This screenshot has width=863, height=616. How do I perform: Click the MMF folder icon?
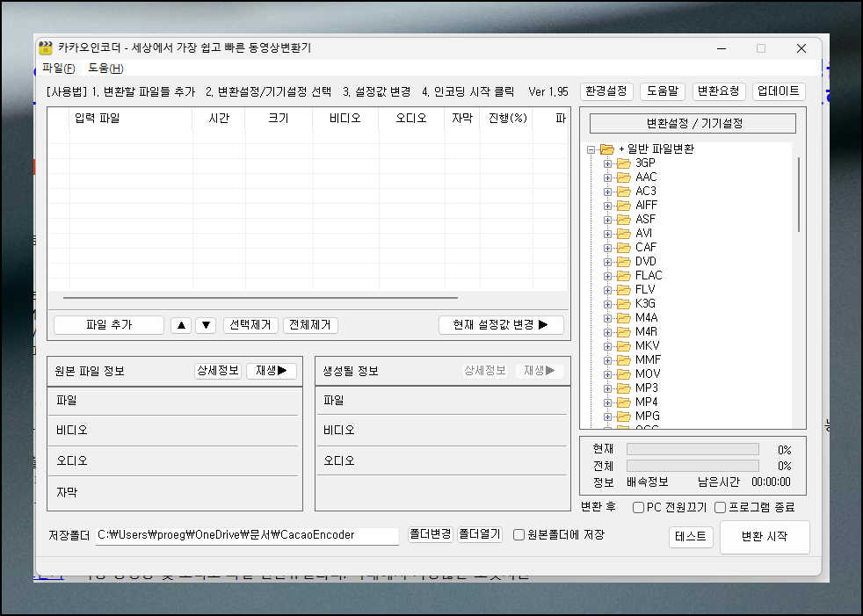coord(624,360)
